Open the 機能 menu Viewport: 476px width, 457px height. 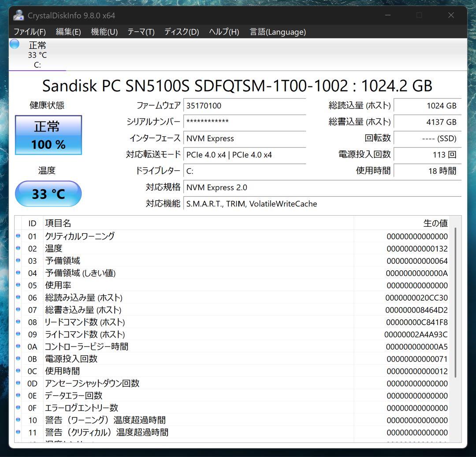(104, 32)
